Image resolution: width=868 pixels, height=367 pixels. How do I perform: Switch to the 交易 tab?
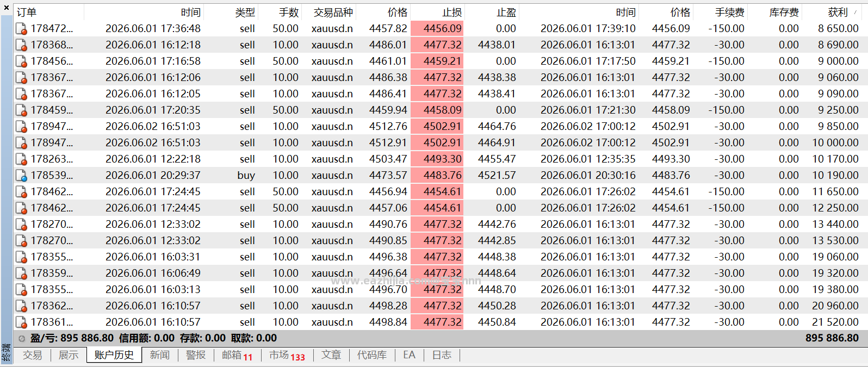32,355
